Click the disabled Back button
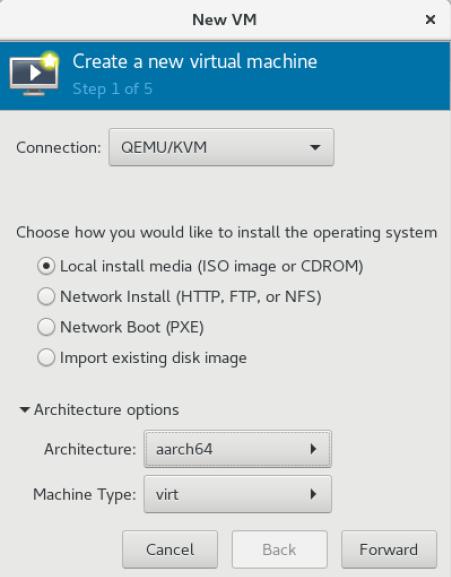The height and width of the screenshot is (577, 451). click(x=280, y=550)
